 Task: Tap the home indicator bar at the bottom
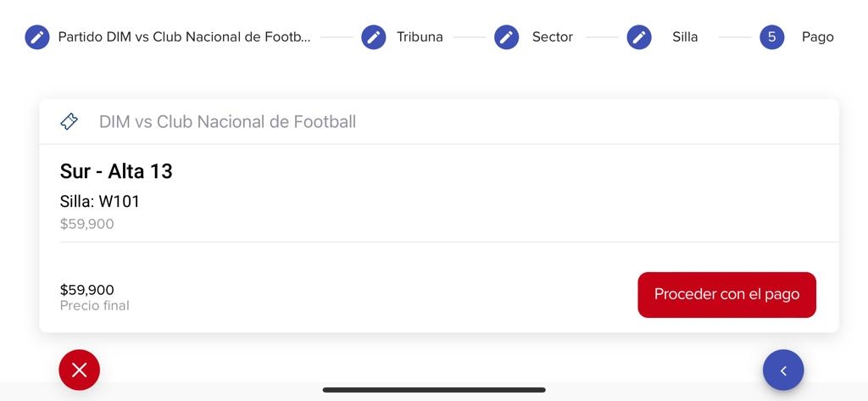pos(434,390)
